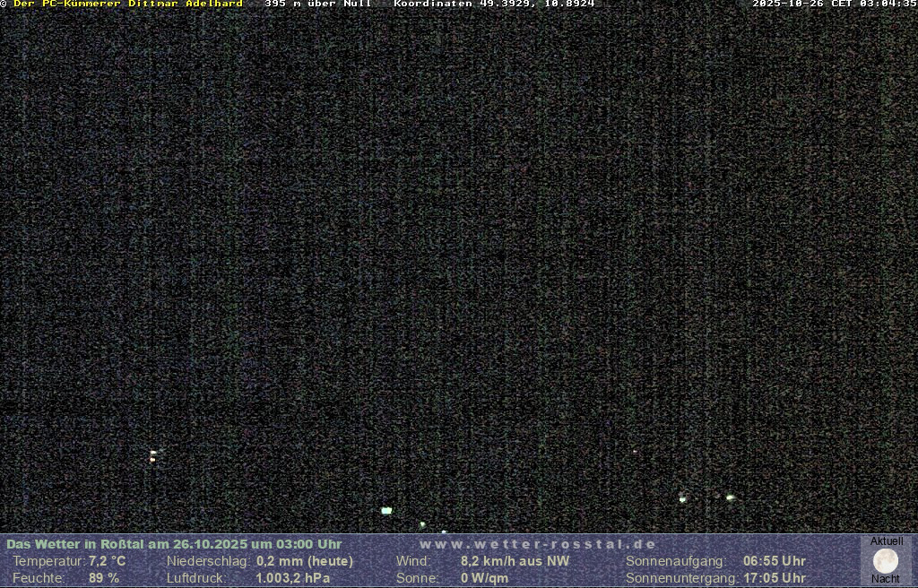Click the Luftdruck 1.003,2 hPa value
The height and width of the screenshot is (588, 918).
pos(292,578)
